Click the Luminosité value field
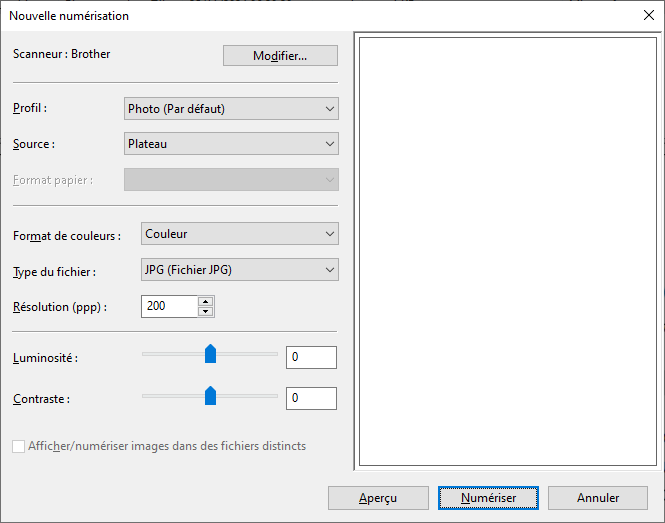The height and width of the screenshot is (523, 665). point(311,358)
